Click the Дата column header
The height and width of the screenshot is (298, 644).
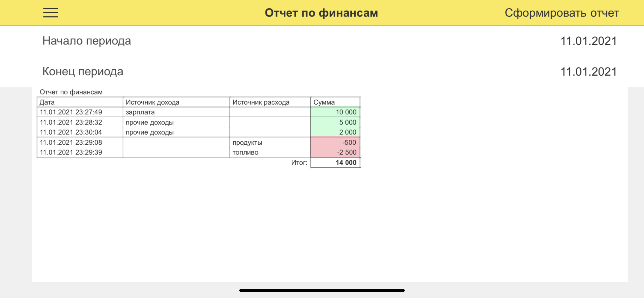80,102
